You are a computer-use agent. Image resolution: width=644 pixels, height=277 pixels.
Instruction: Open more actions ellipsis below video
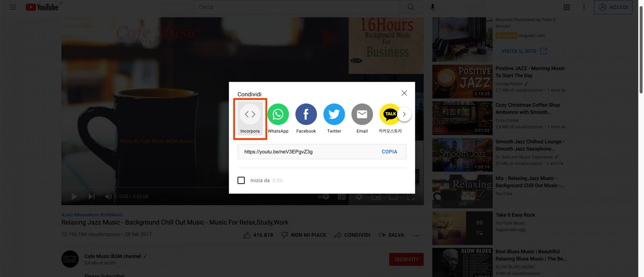[416, 235]
